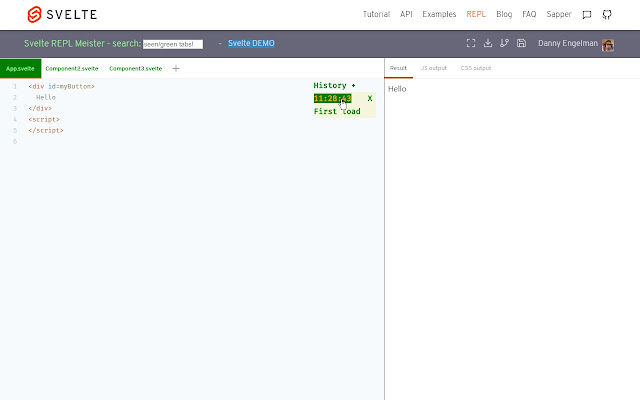Visit the Sapper link
640x400 pixels.
(559, 14)
